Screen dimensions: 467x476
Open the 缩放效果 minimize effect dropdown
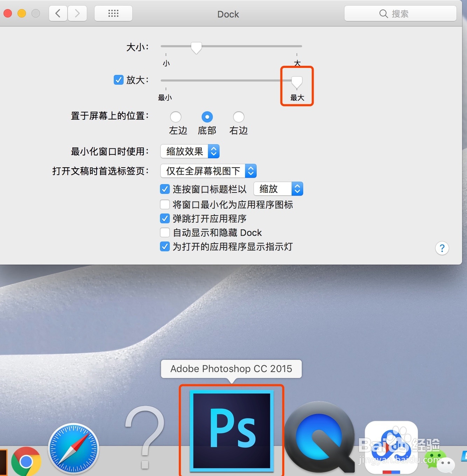pos(190,151)
